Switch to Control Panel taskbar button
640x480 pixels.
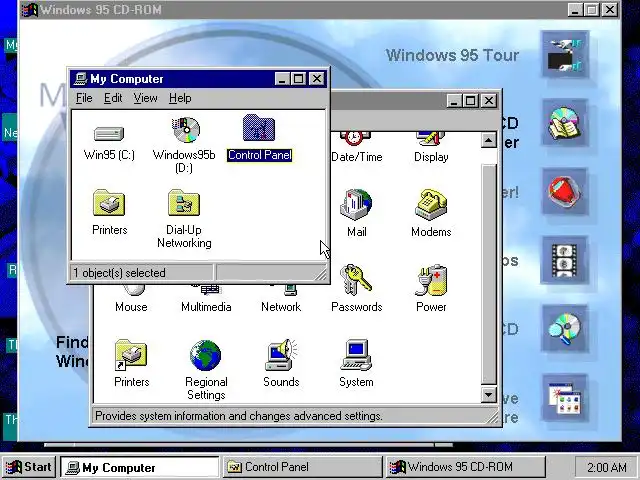coord(302,467)
